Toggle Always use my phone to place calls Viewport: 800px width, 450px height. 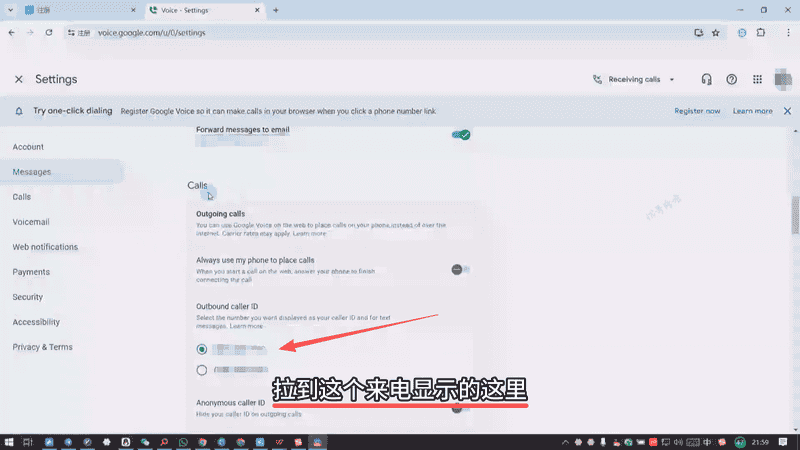(461, 269)
